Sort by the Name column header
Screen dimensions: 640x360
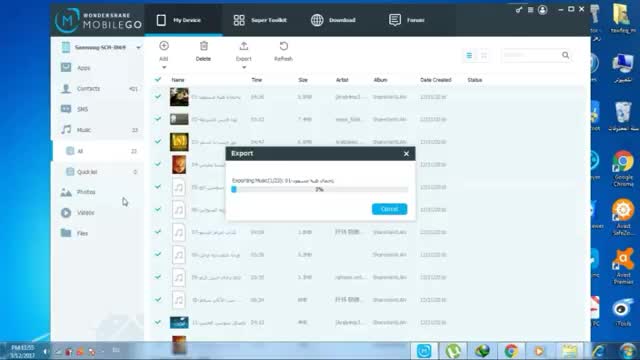coord(178,80)
